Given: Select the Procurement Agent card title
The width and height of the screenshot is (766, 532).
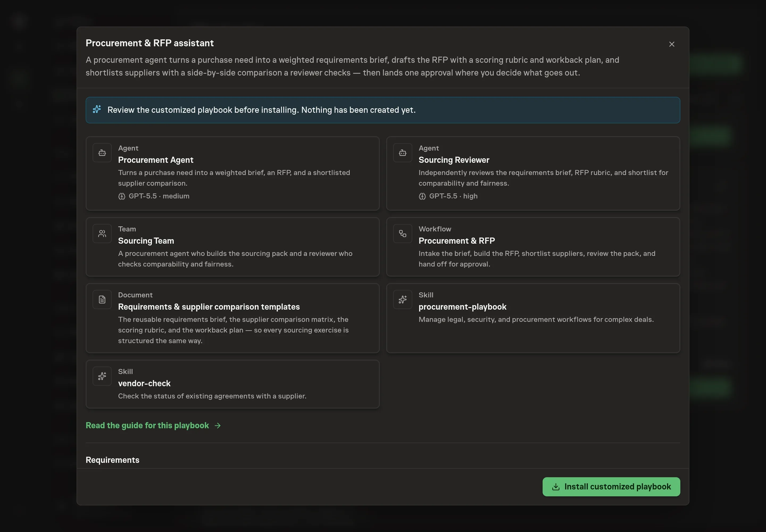Looking at the screenshot, I should pyautogui.click(x=156, y=160).
